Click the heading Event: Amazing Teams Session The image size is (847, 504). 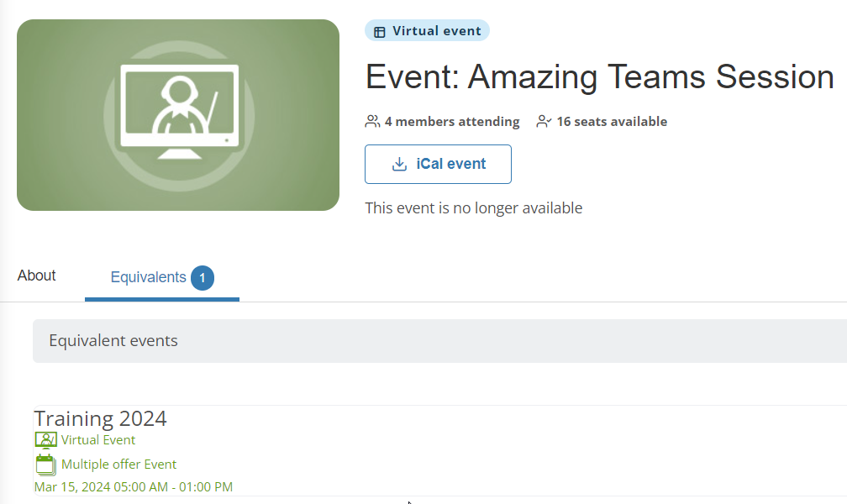point(598,76)
